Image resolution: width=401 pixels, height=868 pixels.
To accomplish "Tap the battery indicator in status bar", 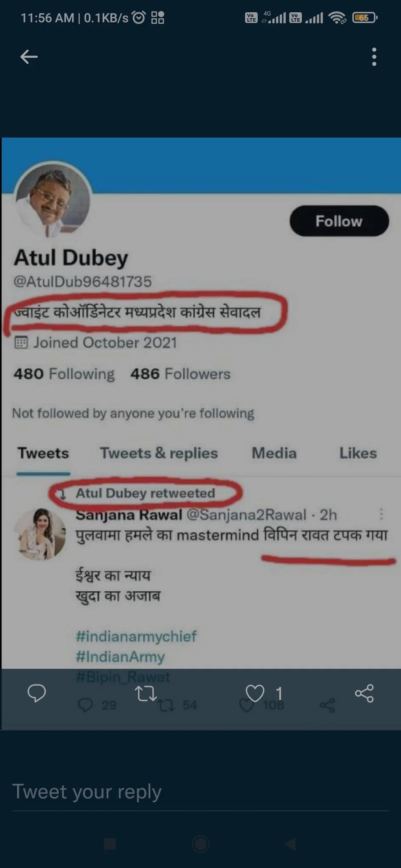I will [x=365, y=18].
